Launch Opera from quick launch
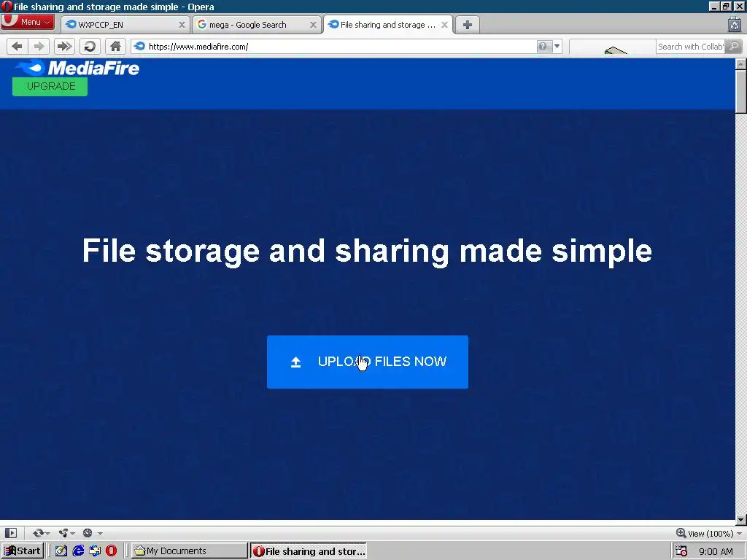This screenshot has width=747, height=560. click(x=111, y=551)
